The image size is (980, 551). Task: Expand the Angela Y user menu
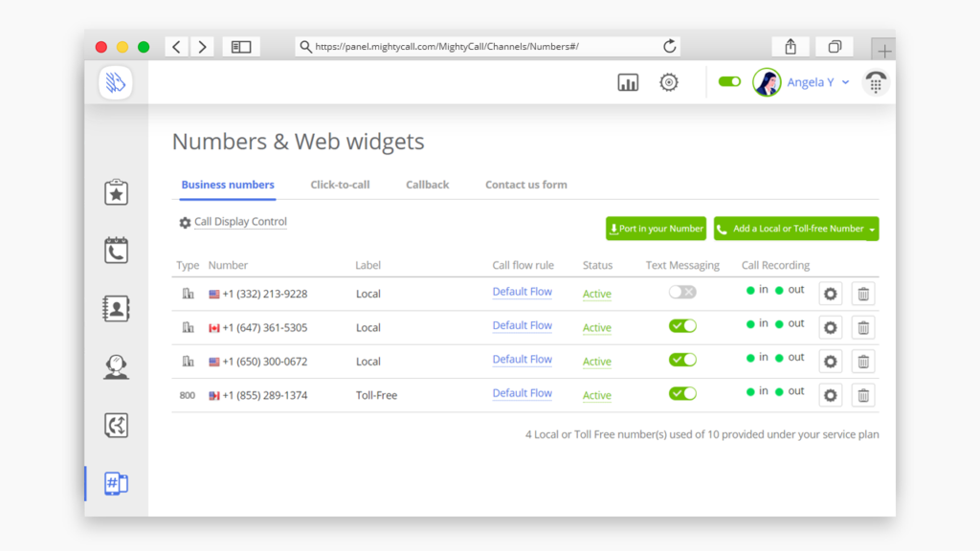845,83
